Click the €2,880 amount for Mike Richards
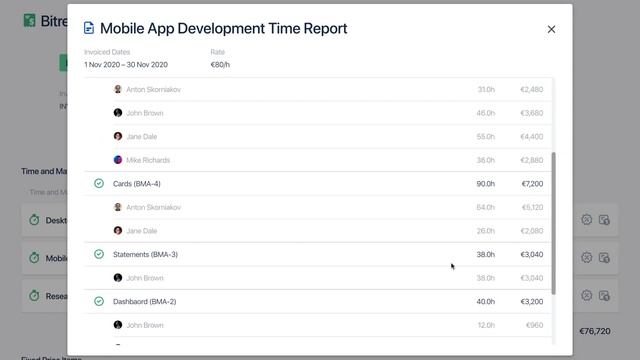 coord(532,160)
